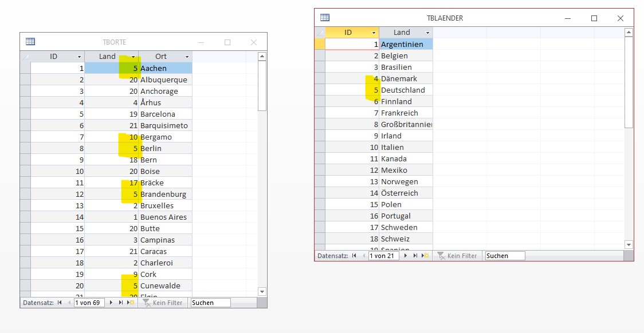
Task: Go to first record in TBLAENDER
Action: (354, 256)
